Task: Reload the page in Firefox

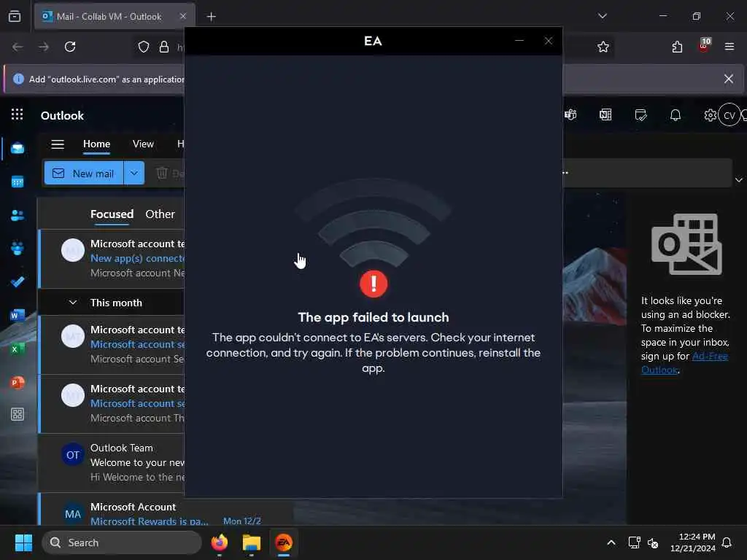Action: tap(70, 47)
